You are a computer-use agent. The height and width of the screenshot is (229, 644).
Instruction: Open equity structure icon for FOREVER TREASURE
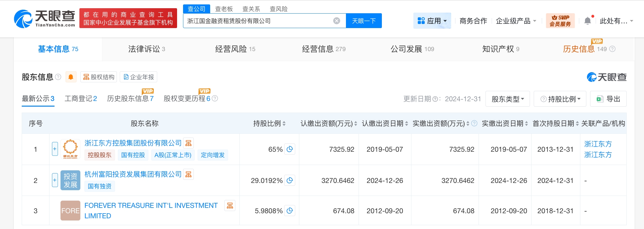(230, 206)
